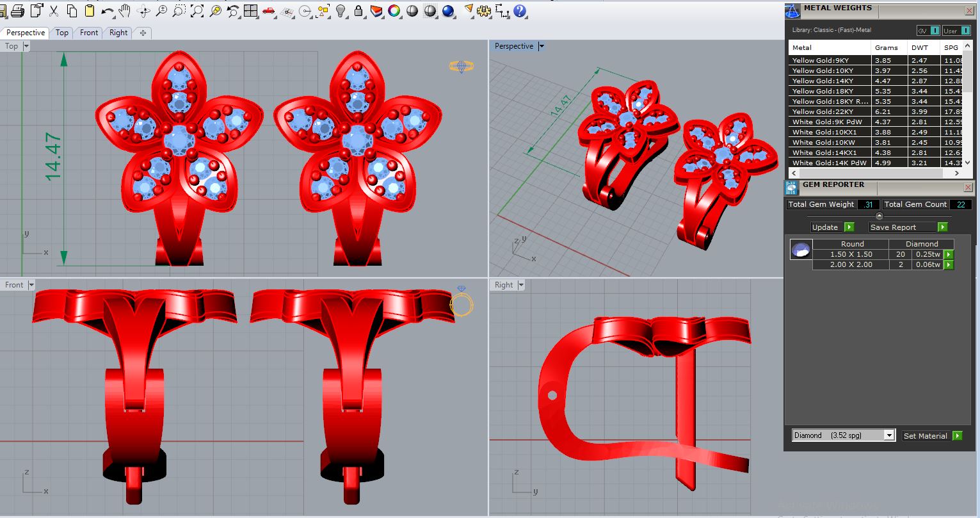Viewport: 980px width, 518px height.
Task: Click the Print icon in toolbar
Action: (x=17, y=10)
